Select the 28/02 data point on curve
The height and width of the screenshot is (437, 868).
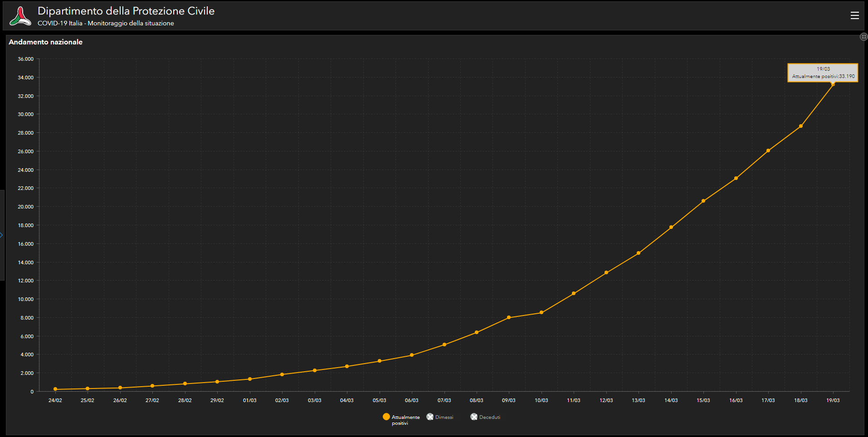(x=185, y=384)
